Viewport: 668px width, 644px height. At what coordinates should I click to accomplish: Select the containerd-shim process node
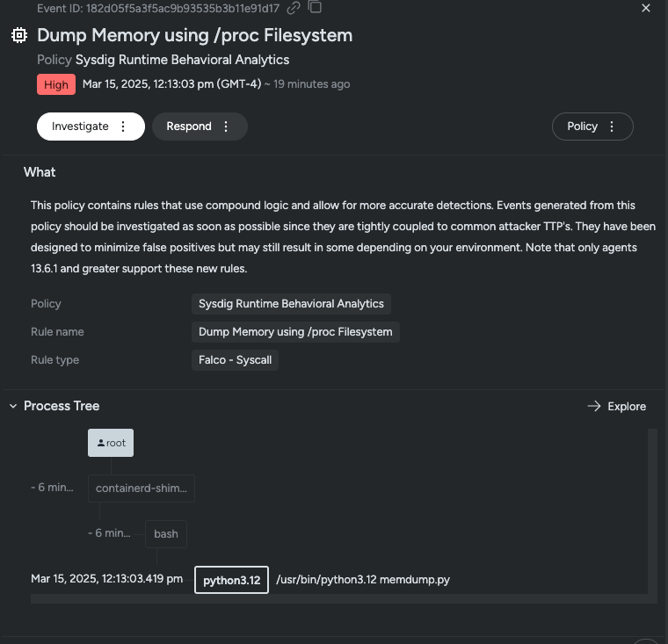pos(142,488)
